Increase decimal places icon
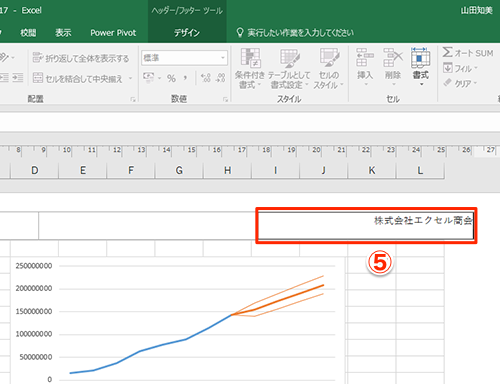The image size is (500, 384). (206, 78)
